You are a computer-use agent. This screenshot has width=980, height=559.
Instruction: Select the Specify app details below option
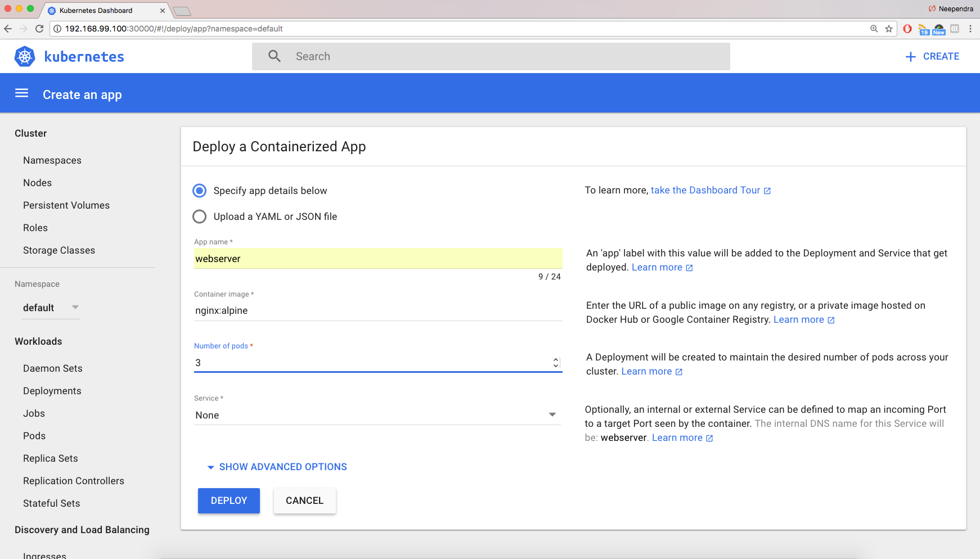pyautogui.click(x=199, y=191)
